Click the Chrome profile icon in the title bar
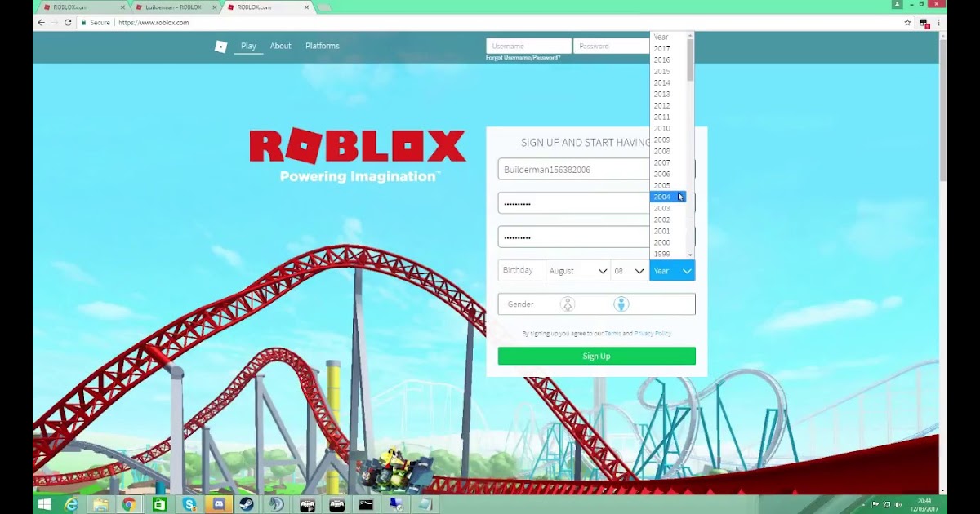Viewport: 980px width, 514px height. pyautogui.click(x=898, y=5)
